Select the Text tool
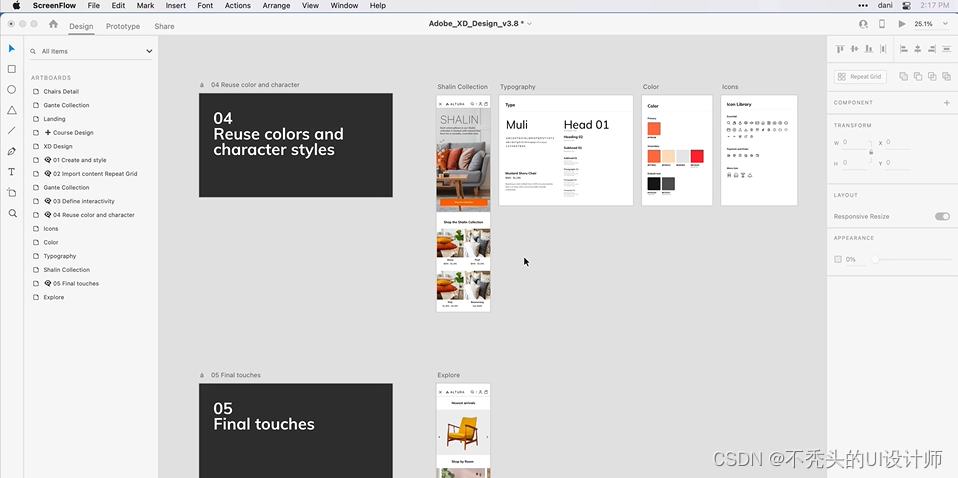The height and width of the screenshot is (478, 958). point(12,172)
